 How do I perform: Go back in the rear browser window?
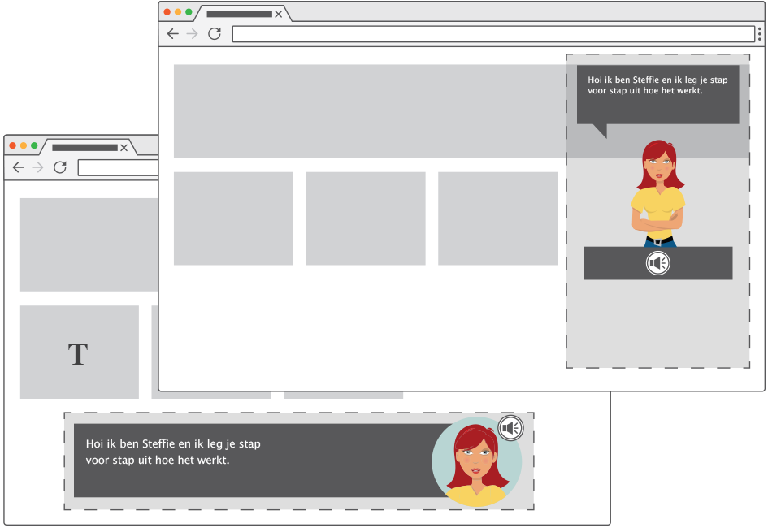[18, 167]
